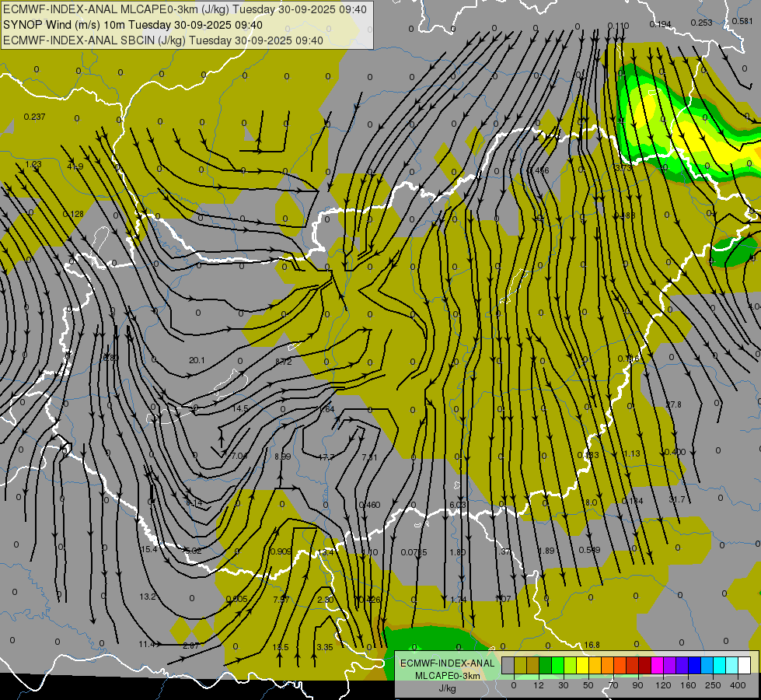
Task: Click the map value 15.4
Action: pos(149,549)
